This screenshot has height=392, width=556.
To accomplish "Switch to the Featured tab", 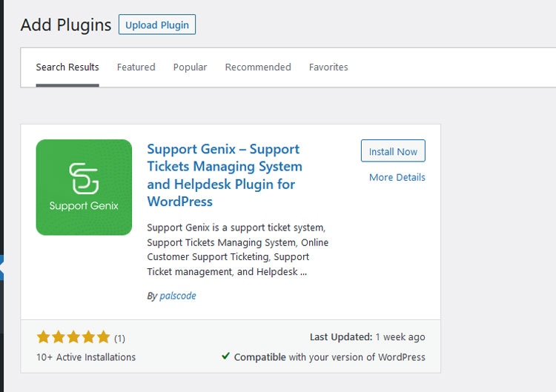I will (x=136, y=67).
